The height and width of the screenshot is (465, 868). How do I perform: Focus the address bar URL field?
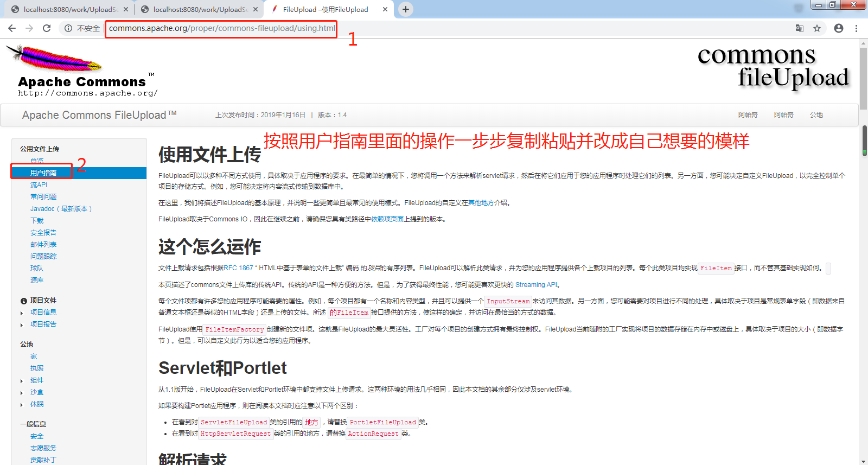(x=222, y=28)
